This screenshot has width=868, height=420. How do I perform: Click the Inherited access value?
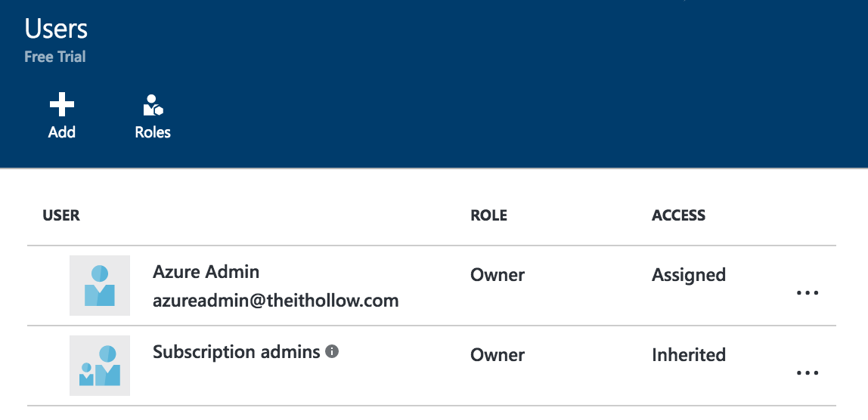pos(688,355)
